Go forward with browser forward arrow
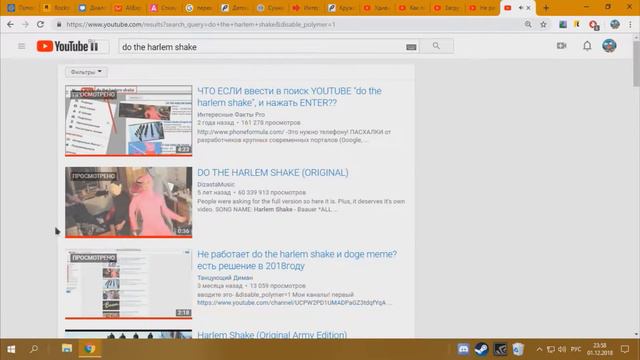The width and height of the screenshot is (640, 360). click(25, 24)
